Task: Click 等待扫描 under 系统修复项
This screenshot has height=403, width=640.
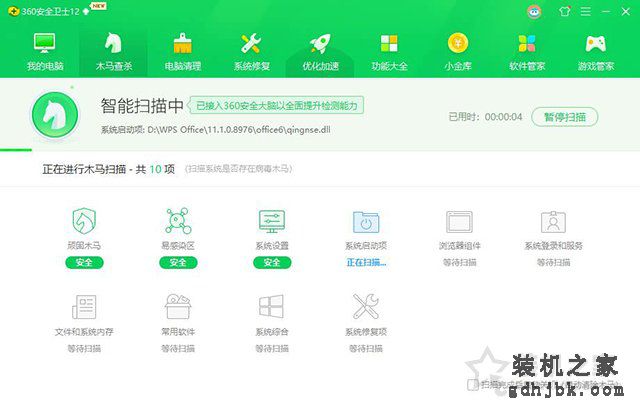Action: coord(366,349)
